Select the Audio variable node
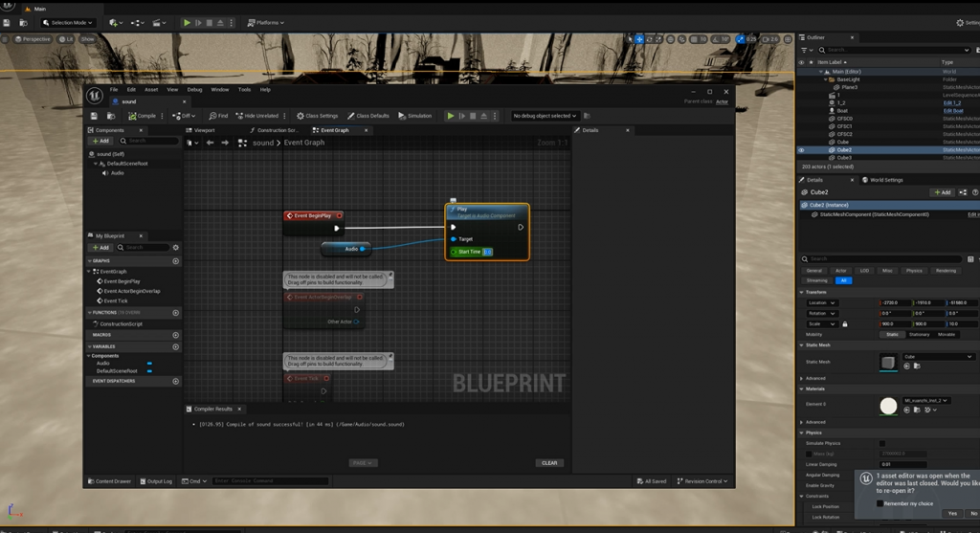 [345, 249]
